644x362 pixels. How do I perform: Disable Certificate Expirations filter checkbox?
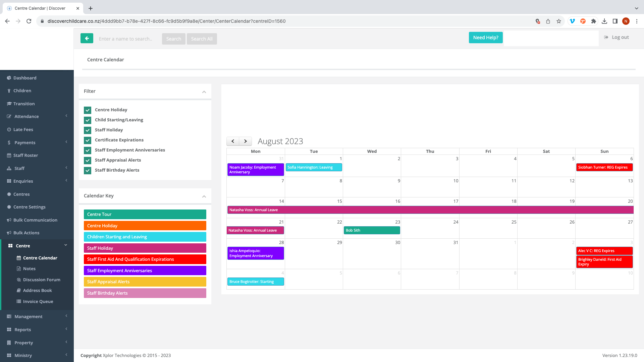pos(88,140)
